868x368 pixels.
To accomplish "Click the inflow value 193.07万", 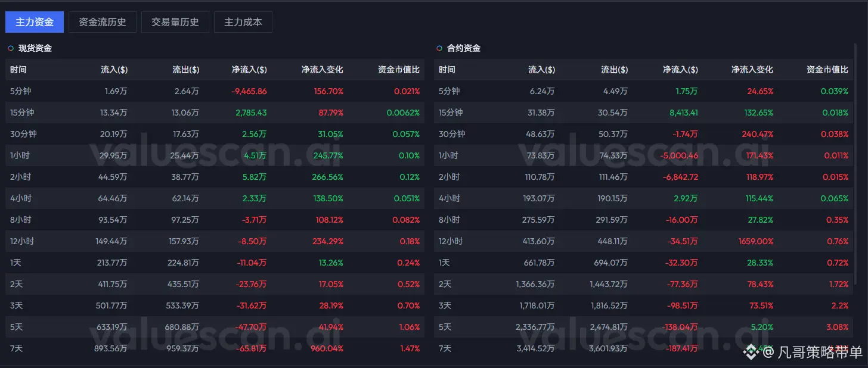I will 540,198.
